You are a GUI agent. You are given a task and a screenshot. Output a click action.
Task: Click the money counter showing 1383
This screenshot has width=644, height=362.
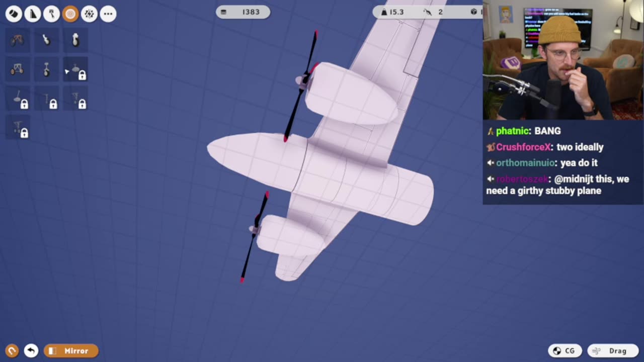[243, 12]
